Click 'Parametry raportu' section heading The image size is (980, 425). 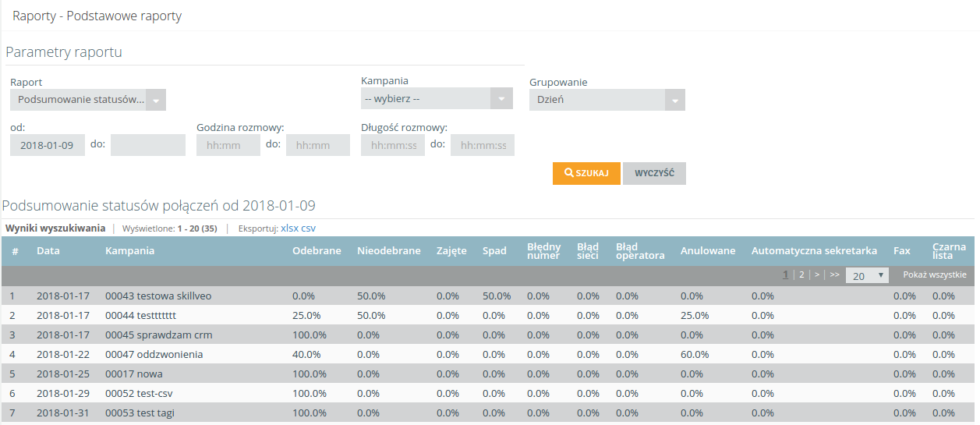point(64,52)
